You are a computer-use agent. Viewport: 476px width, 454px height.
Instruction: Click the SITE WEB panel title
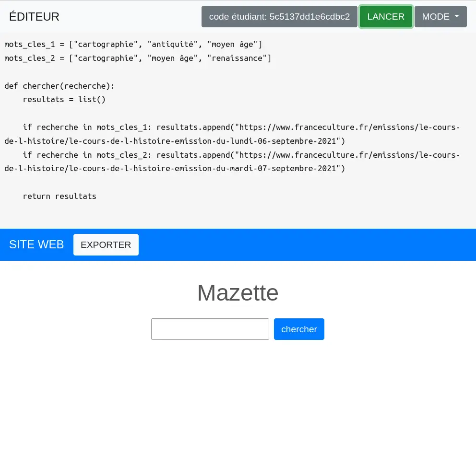(36, 244)
